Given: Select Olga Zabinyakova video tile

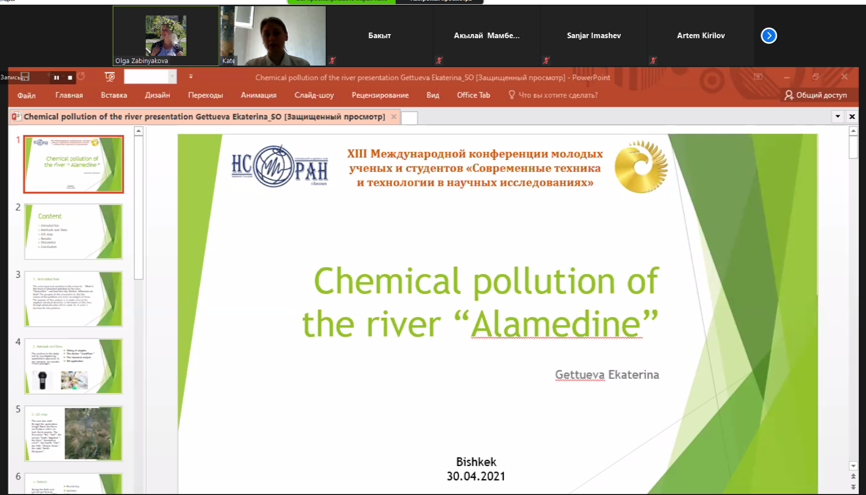Looking at the screenshot, I should click(166, 36).
